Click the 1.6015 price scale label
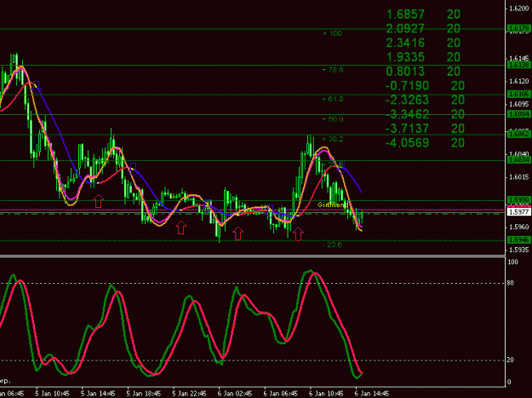532x398 pixels. (x=518, y=177)
